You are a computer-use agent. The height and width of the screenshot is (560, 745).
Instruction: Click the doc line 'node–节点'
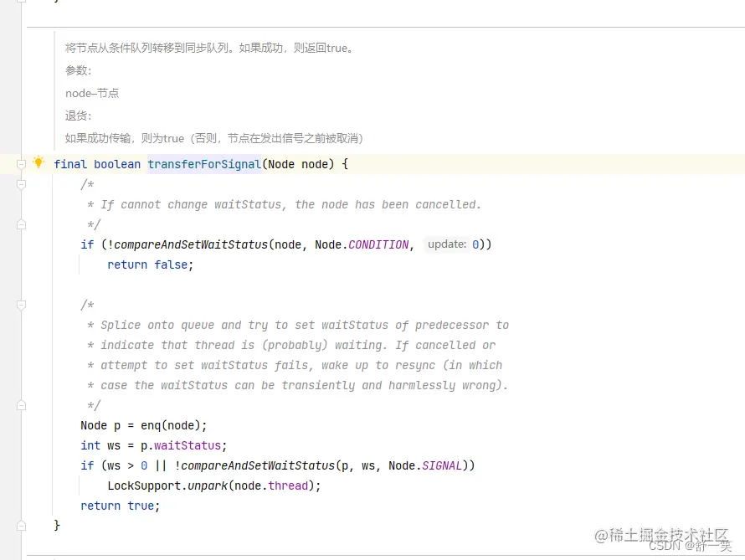[92, 93]
